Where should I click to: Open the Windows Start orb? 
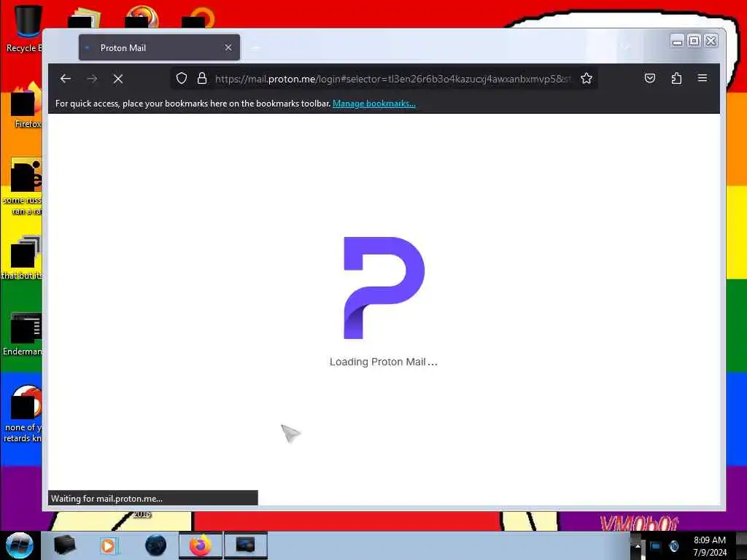[x=20, y=545]
